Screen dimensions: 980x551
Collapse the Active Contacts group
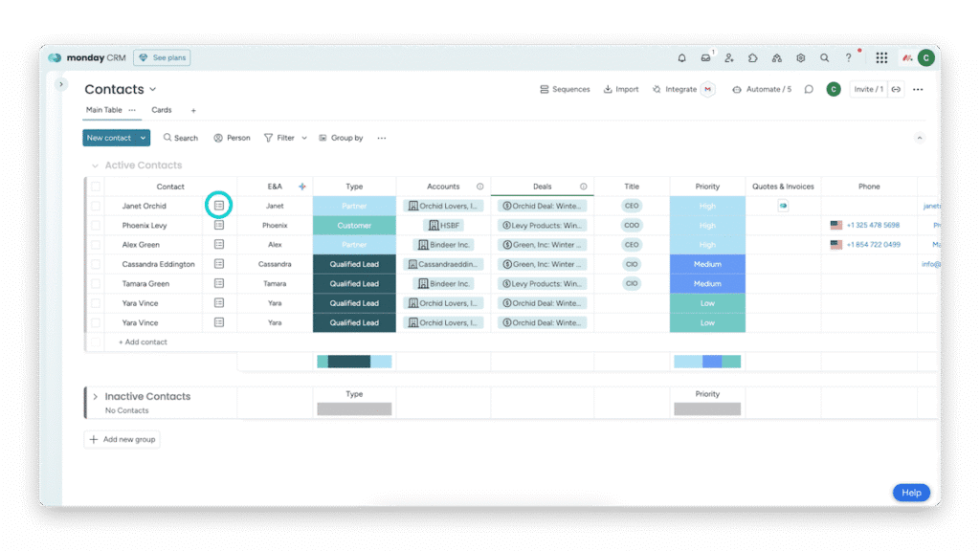[95, 165]
